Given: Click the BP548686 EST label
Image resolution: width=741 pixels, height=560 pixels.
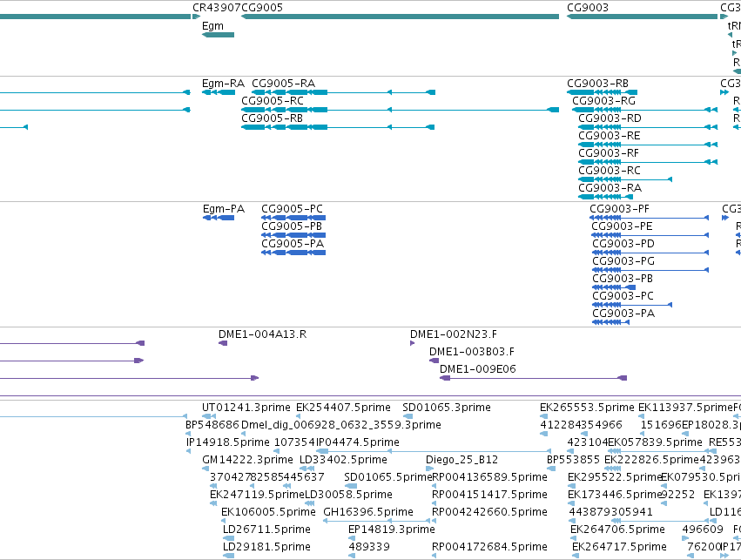Looking at the screenshot, I should pos(212,425).
